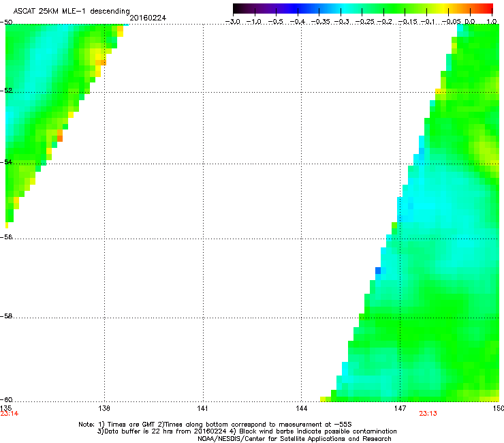504x443 pixels.
Task: Click the -56 latitude axis label
Action: [6, 236]
